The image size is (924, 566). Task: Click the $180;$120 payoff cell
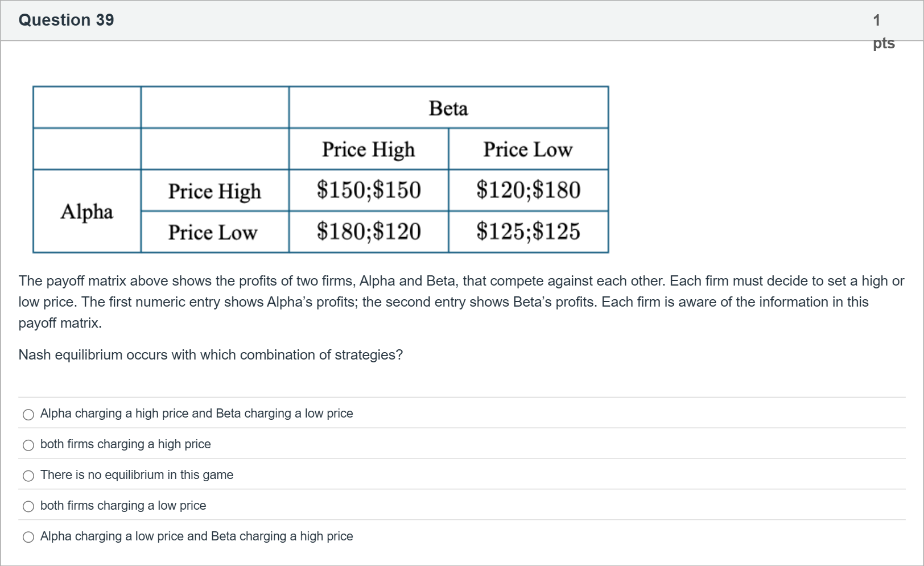[369, 232]
